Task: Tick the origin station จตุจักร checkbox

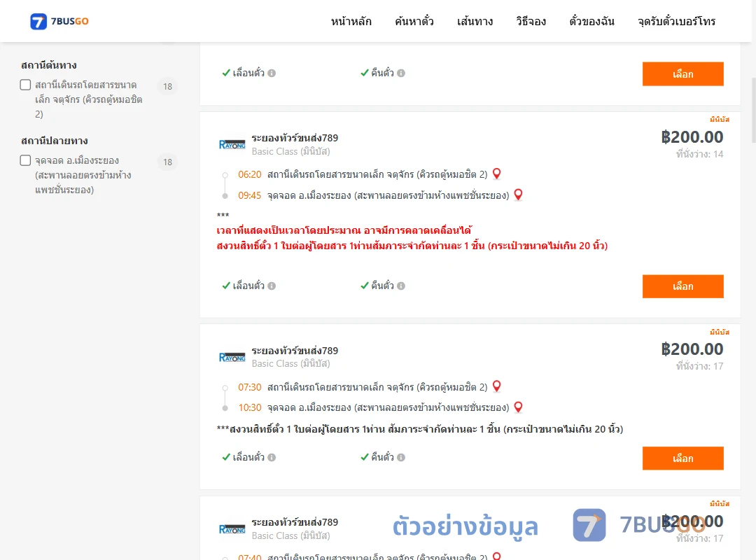Action: tap(26, 85)
